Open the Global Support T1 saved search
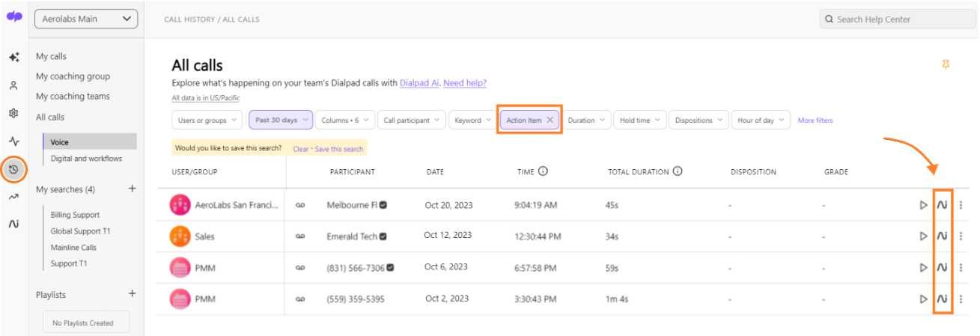Viewport: 980px width, 336px height. click(x=81, y=231)
